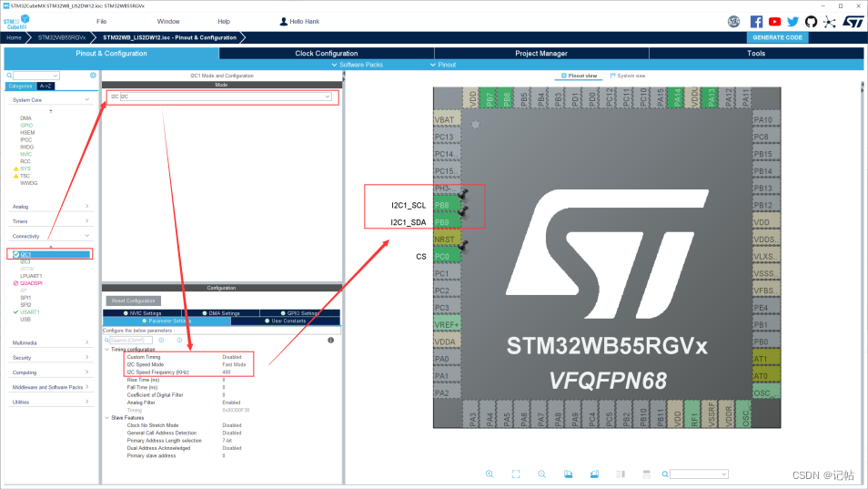
Task: Toggle the I2C1 checkmark in peripheral list
Action: point(16,254)
